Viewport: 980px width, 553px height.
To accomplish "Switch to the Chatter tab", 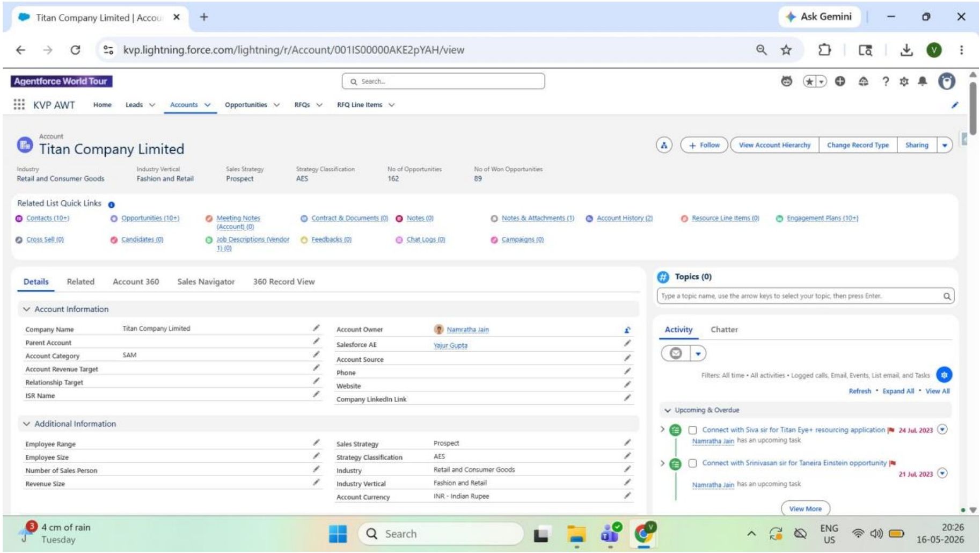I will coord(724,330).
